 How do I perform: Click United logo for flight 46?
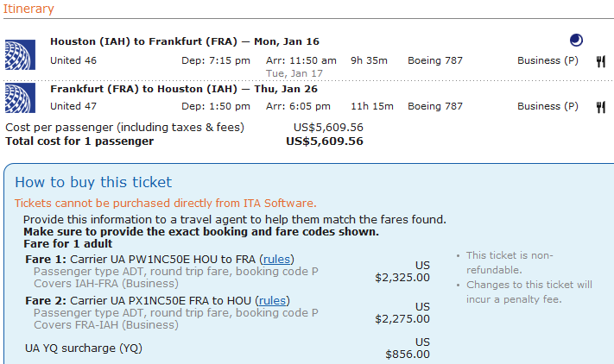[x=19, y=53]
